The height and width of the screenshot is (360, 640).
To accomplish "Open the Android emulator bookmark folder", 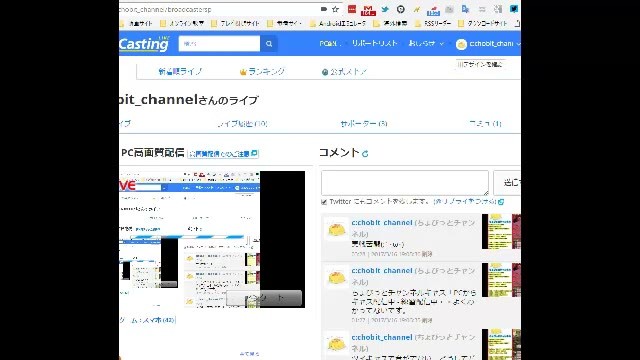I will pos(338,24).
